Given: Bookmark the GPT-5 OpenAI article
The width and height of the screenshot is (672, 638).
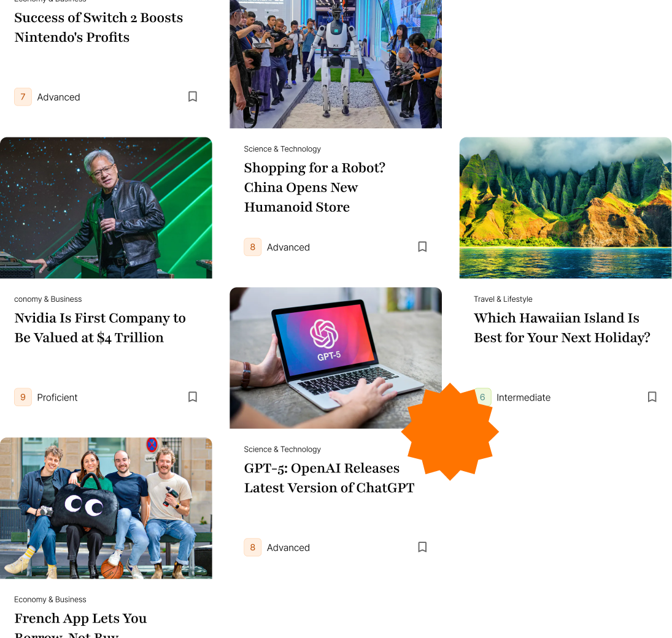Looking at the screenshot, I should (422, 547).
